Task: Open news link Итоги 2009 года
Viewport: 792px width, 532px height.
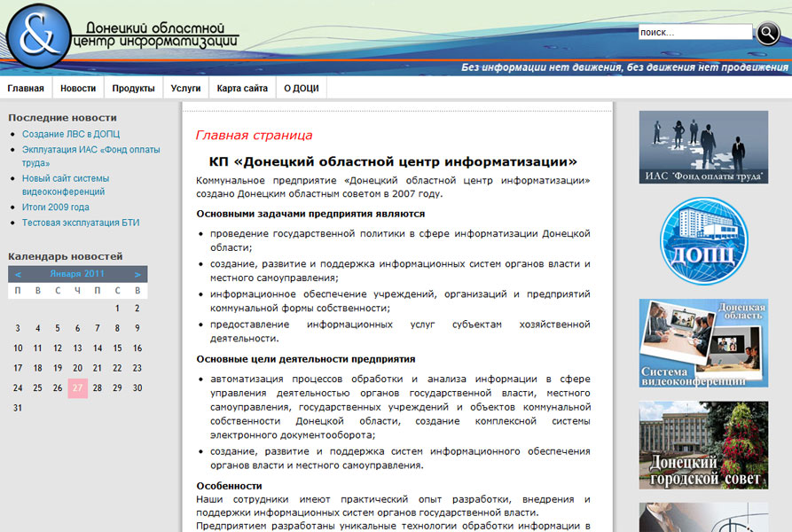Action: tap(56, 207)
